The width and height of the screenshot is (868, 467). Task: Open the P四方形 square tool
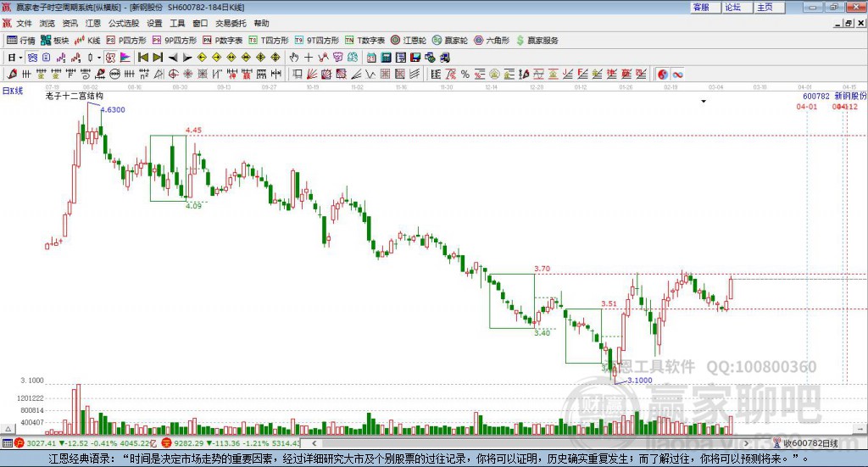click(126, 41)
